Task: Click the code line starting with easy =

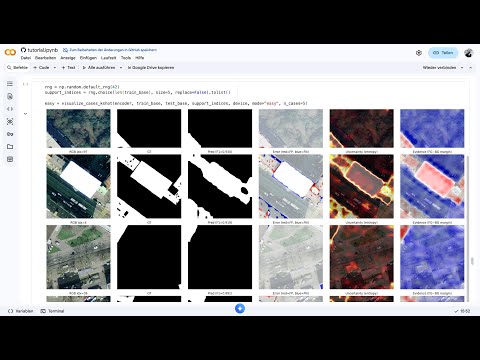Action: coord(176,104)
